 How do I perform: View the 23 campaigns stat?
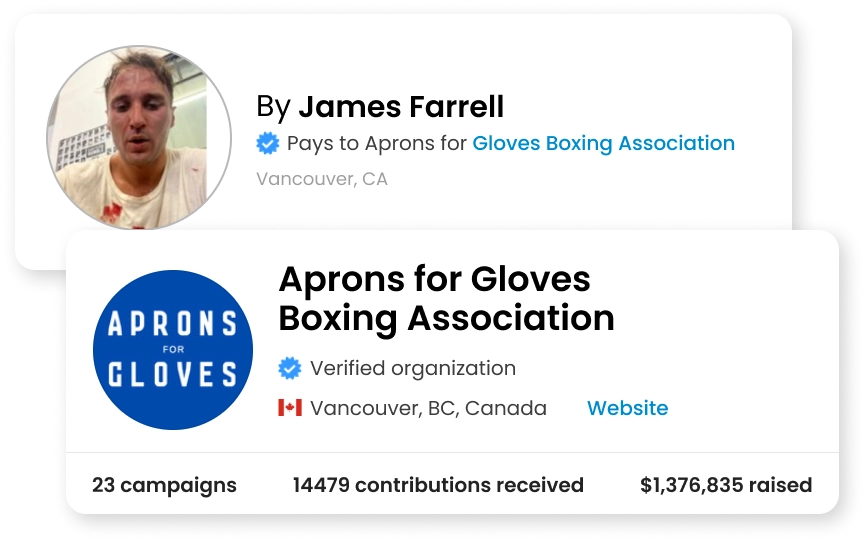click(164, 485)
